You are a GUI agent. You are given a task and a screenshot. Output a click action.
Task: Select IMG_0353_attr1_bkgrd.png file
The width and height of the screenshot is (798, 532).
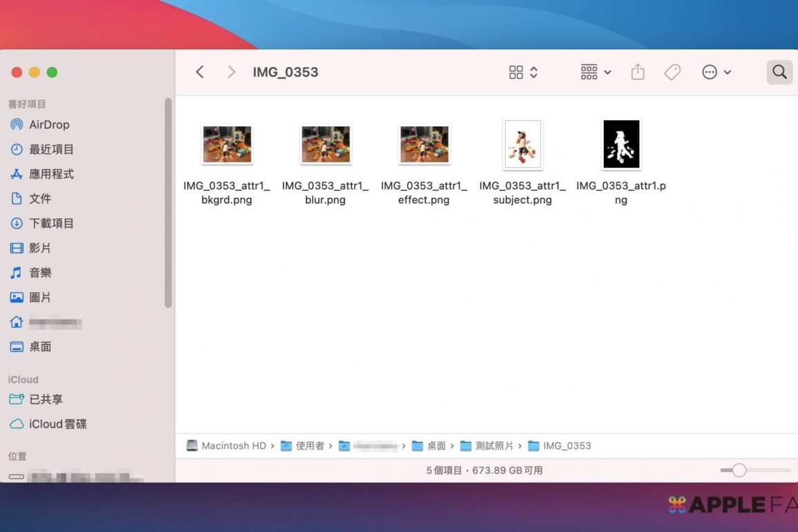pos(227,144)
